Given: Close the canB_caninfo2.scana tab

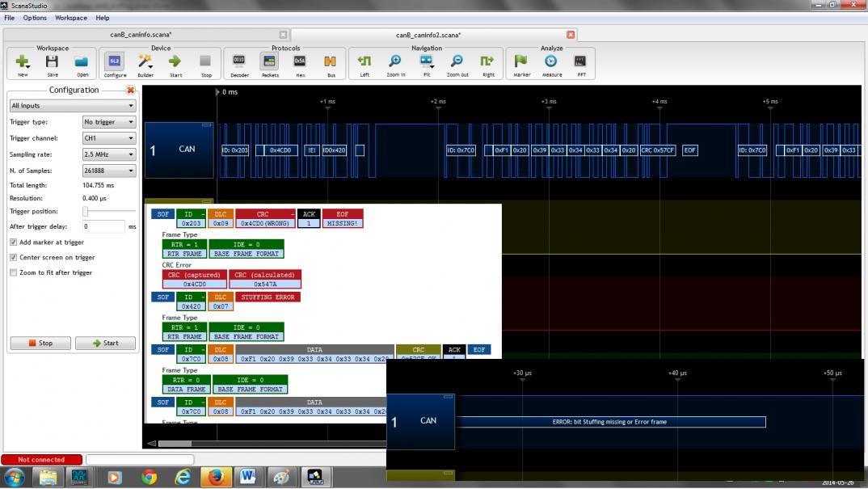Looking at the screenshot, I should (570, 35).
